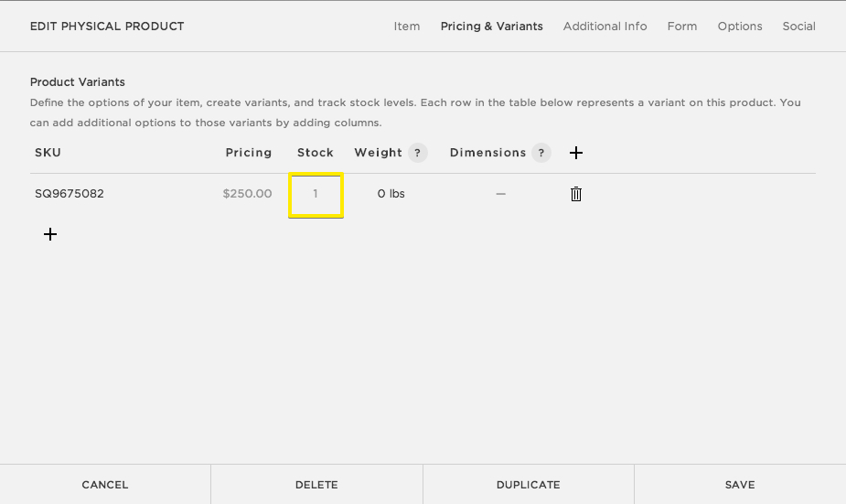
Task: Save the product changes
Action: click(x=739, y=485)
